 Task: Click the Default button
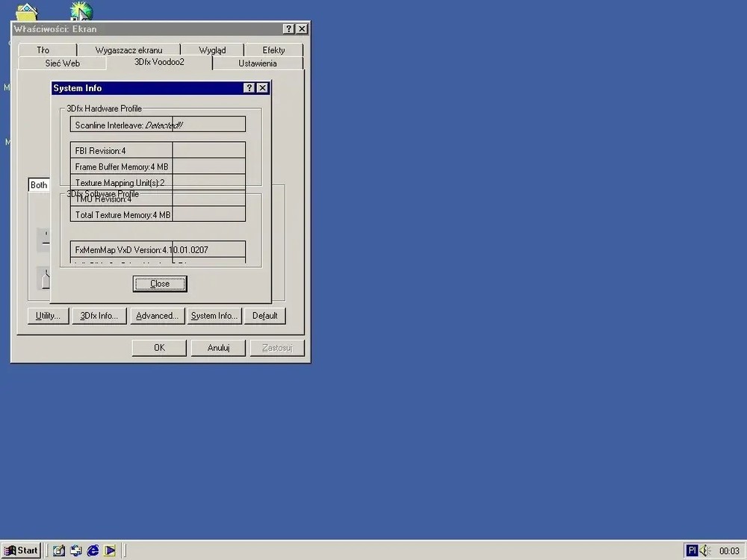click(265, 316)
